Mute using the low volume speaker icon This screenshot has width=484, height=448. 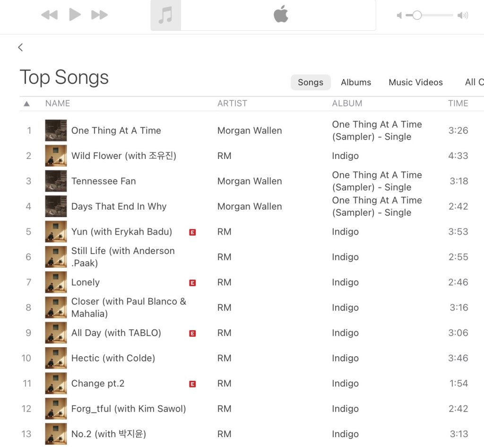coord(399,16)
